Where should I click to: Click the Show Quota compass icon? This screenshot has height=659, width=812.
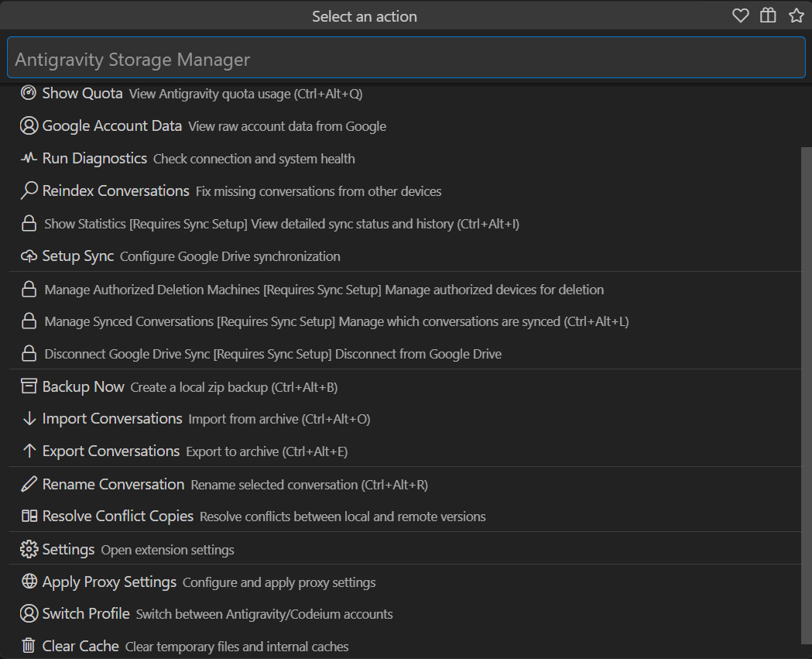[29, 92]
